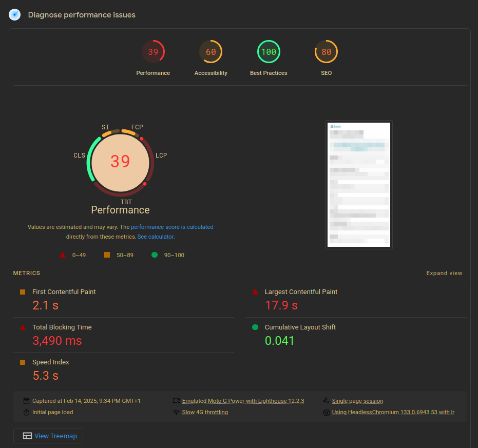
Task: Click the 2.1 s value
Action: click(45, 305)
